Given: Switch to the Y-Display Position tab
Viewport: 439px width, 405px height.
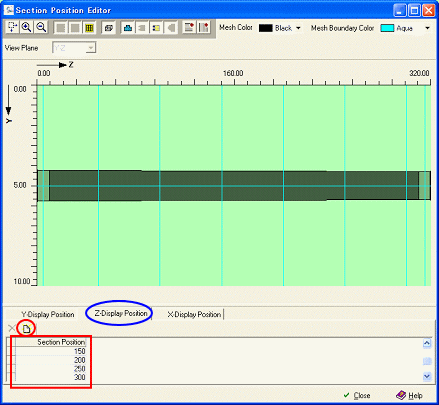Looking at the screenshot, I should click(x=47, y=314).
